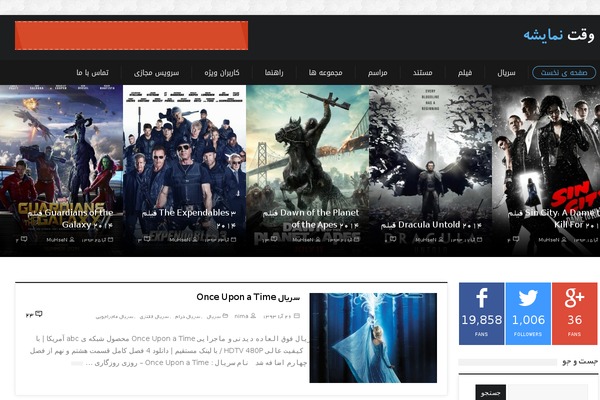Open the Facebook fans box
The width and height of the screenshot is (600, 400).
tap(481, 313)
